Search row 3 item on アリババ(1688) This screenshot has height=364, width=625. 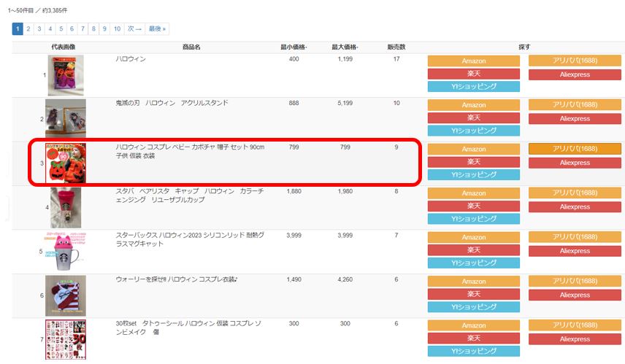tap(575, 149)
